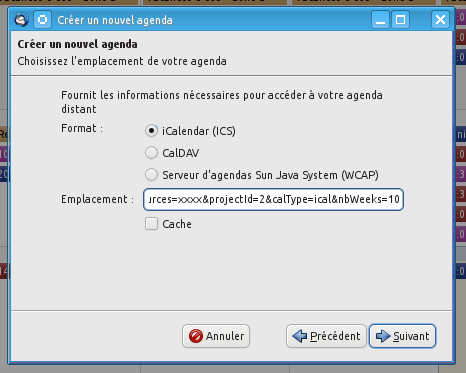This screenshot has width=466, height=373.
Task: Maximize the new calendar dialog window
Action: [x=400, y=20]
